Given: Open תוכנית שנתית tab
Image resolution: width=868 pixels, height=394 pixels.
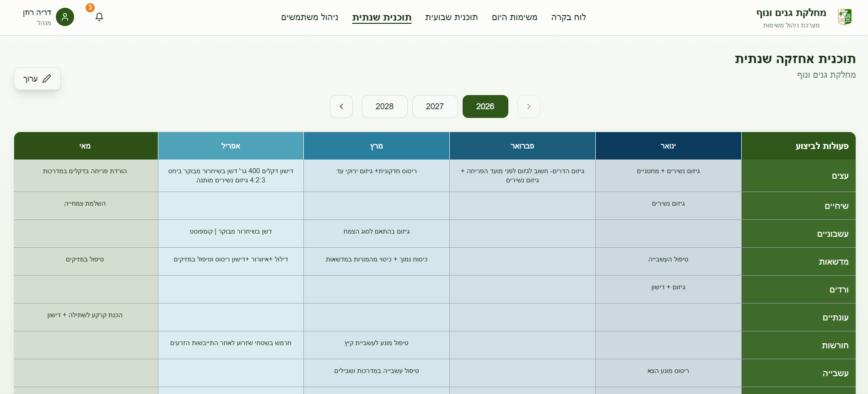Looking at the screenshot, I should click(x=382, y=17).
